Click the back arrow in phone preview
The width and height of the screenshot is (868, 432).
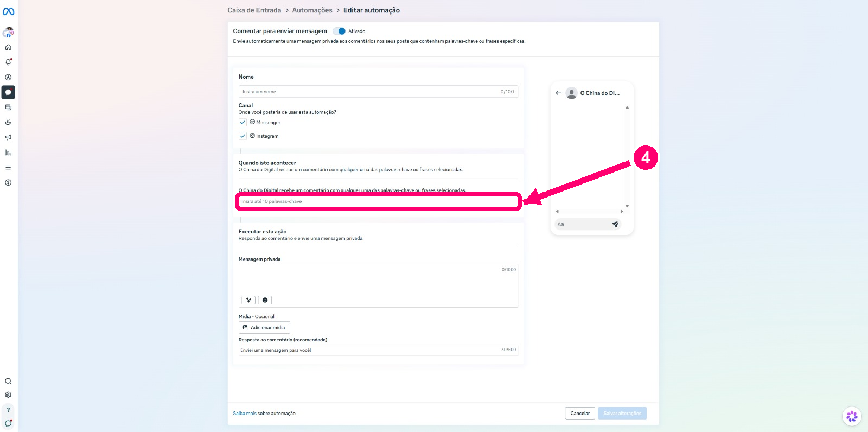click(558, 93)
